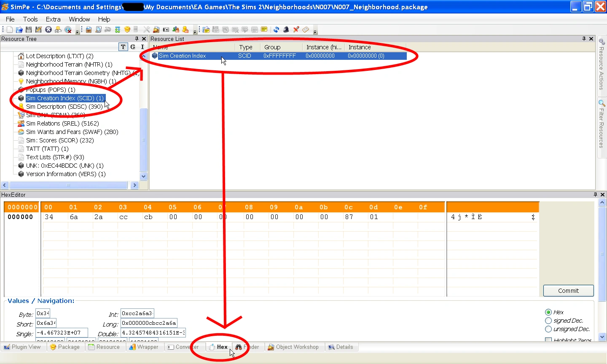Click the Resource Tree vertical scrollbar thumb

144,140
